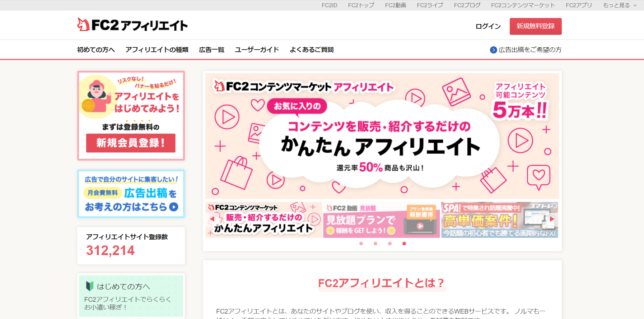Click the 新規無料登録 button
644x319 pixels.
coord(536,26)
